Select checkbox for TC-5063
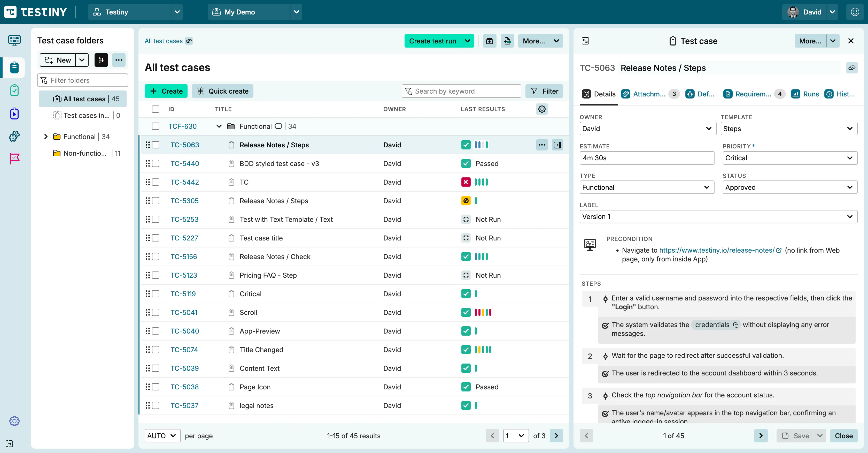Viewport: 868px width, 453px height. [x=155, y=145]
